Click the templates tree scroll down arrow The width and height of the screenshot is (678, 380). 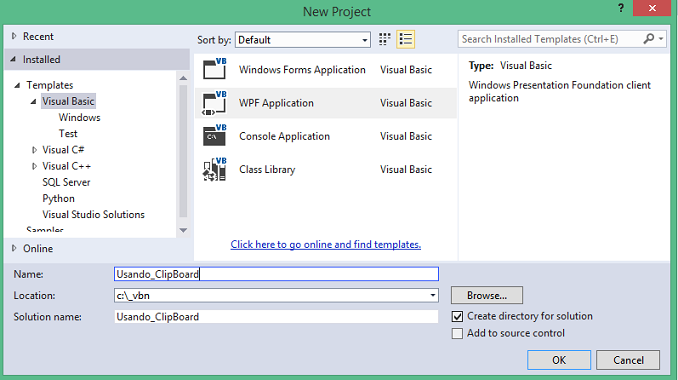click(x=183, y=230)
